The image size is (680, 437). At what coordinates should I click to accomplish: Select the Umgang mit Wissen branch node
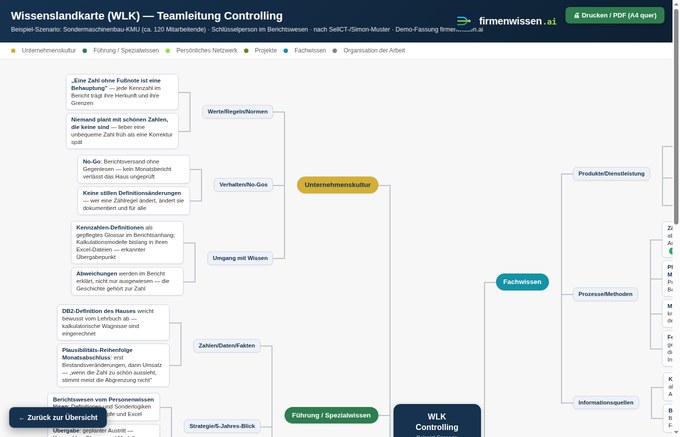(x=240, y=258)
